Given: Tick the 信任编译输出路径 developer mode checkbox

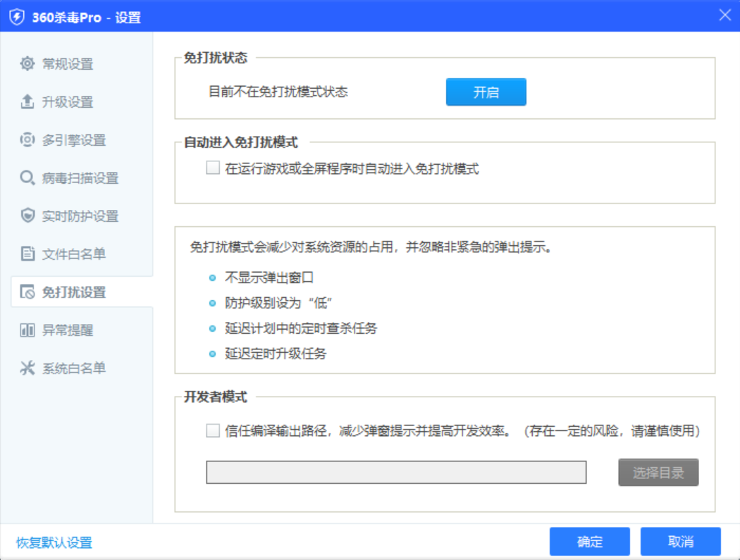Looking at the screenshot, I should tap(213, 430).
